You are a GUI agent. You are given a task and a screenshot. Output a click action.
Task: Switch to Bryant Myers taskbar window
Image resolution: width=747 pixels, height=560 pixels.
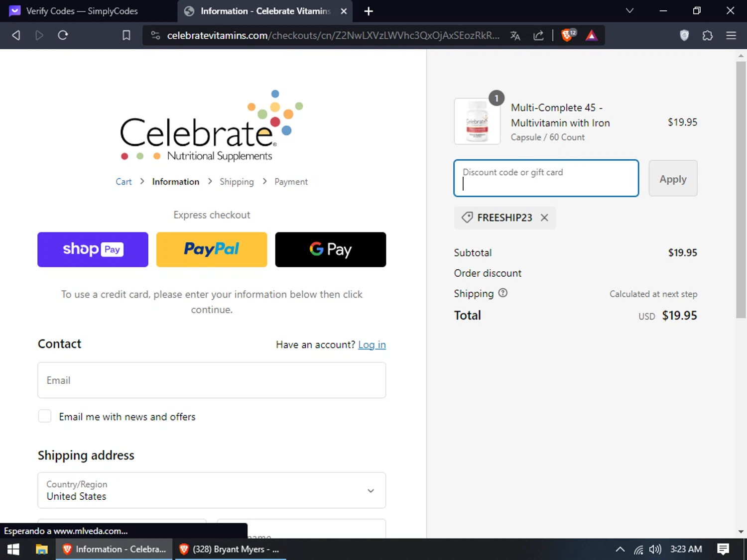(230, 549)
